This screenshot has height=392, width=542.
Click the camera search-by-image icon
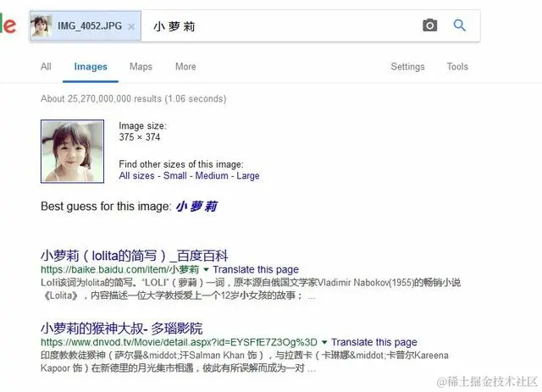[429, 25]
